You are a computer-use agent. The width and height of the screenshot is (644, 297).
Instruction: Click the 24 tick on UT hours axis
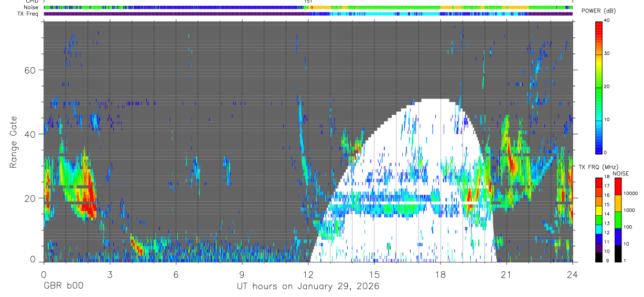click(572, 274)
